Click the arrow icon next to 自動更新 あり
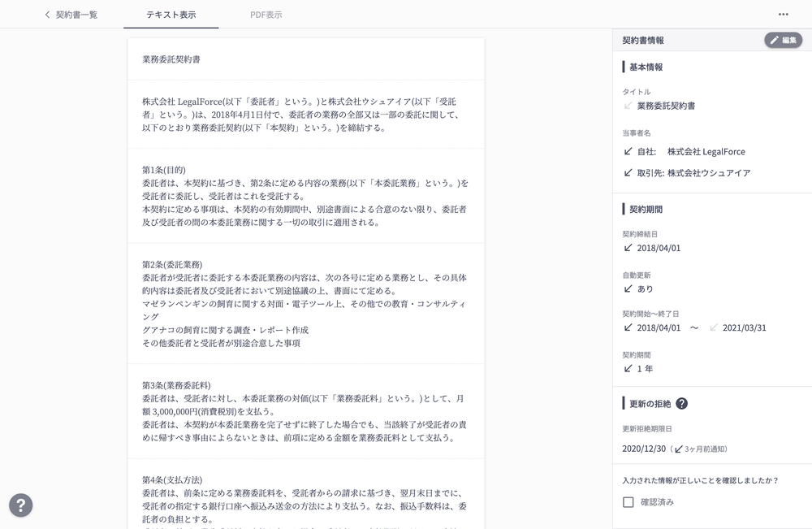The image size is (812, 529). (x=628, y=288)
